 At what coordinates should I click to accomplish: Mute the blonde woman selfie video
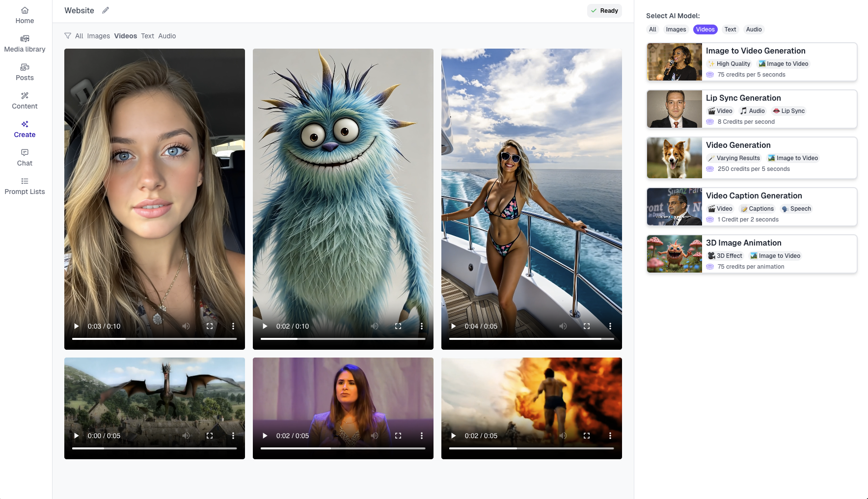(x=186, y=326)
